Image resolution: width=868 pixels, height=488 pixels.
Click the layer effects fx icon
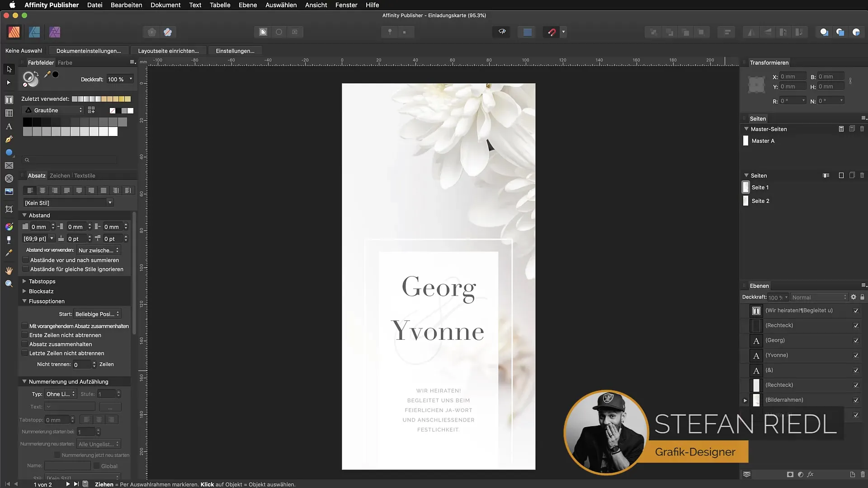[811, 474]
